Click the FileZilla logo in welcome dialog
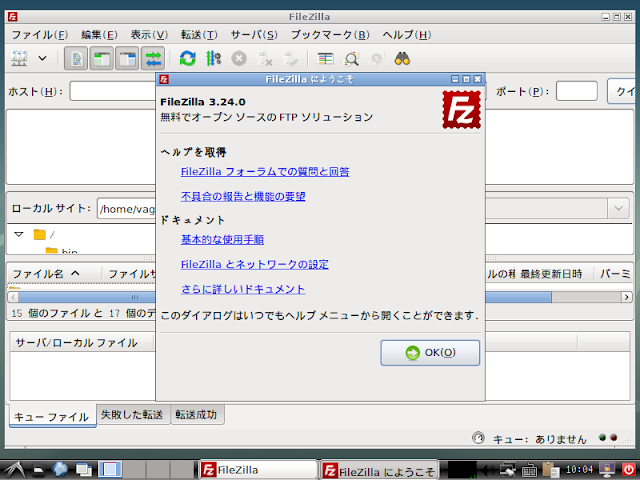The height and width of the screenshot is (480, 640). tap(462, 110)
